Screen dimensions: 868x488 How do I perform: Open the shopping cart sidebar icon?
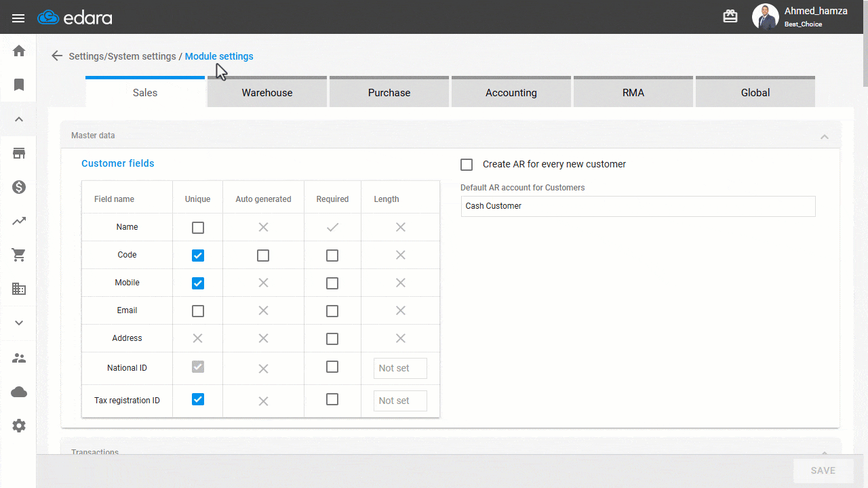point(19,255)
